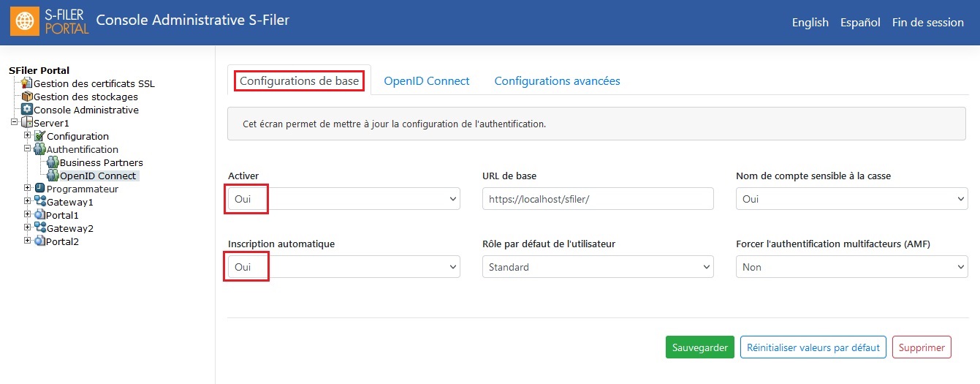Expand the Gateway1 tree node

(x=28, y=201)
